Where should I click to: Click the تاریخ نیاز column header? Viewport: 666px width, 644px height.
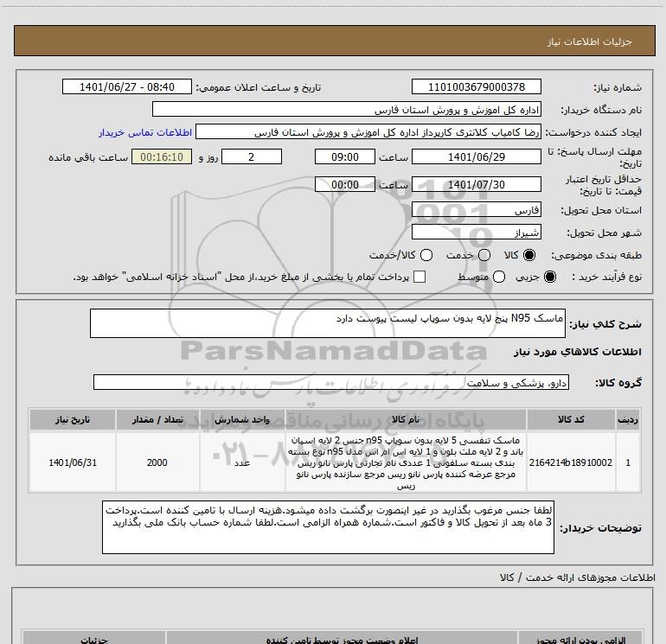click(x=72, y=419)
